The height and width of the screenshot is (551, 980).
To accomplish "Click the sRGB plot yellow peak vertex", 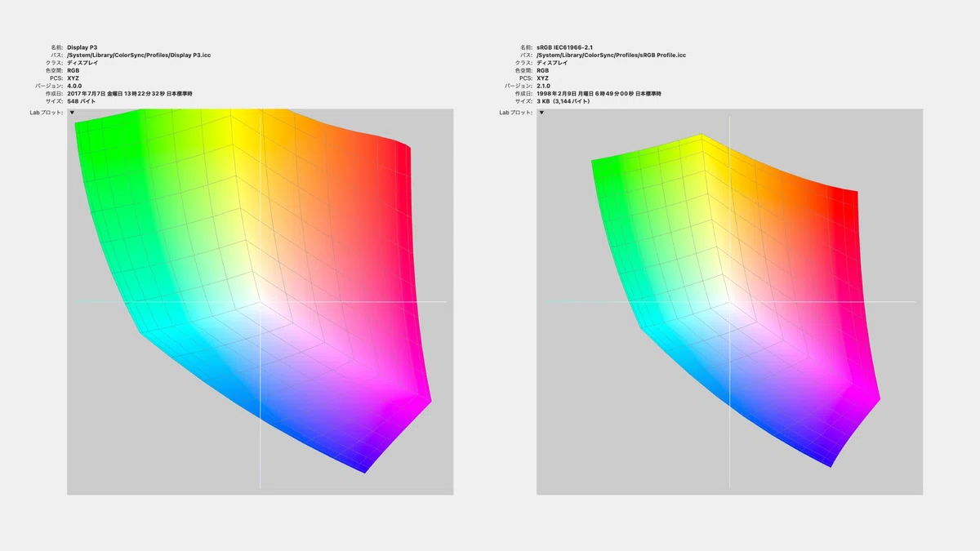I will click(702, 135).
